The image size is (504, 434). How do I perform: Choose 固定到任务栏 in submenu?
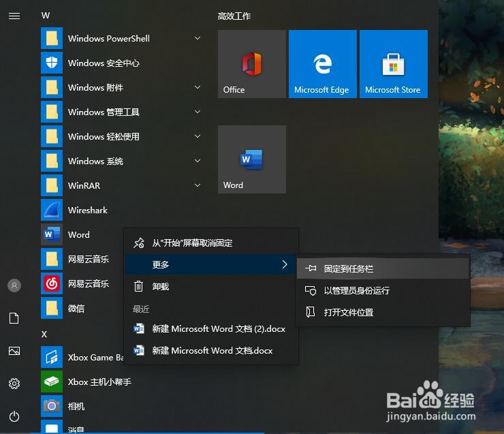(383, 268)
